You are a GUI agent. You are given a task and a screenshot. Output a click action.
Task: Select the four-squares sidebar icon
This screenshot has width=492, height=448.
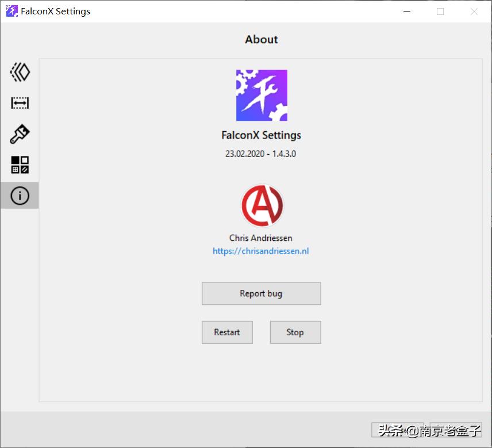pos(20,165)
